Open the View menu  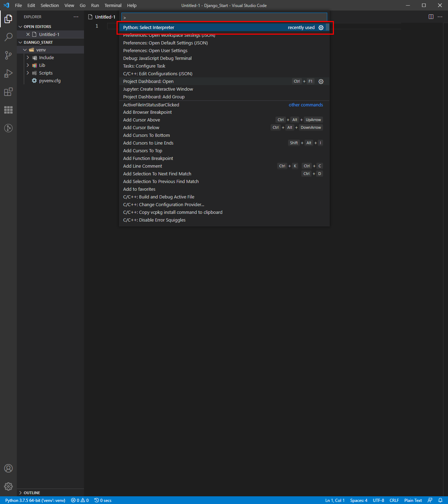click(69, 5)
